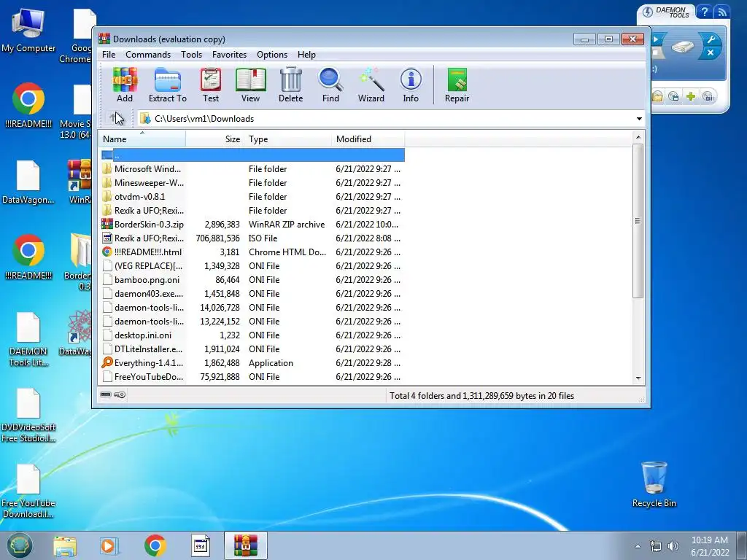Click the Extract To toolbar icon
Viewport: 747px width, 560px height.
pyautogui.click(x=167, y=85)
